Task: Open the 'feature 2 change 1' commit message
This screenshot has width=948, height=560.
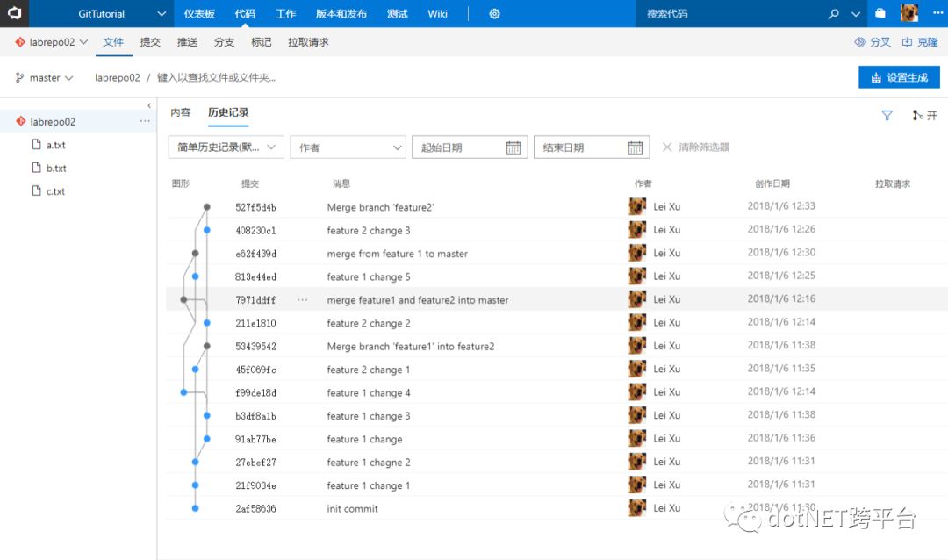Action: click(x=368, y=370)
